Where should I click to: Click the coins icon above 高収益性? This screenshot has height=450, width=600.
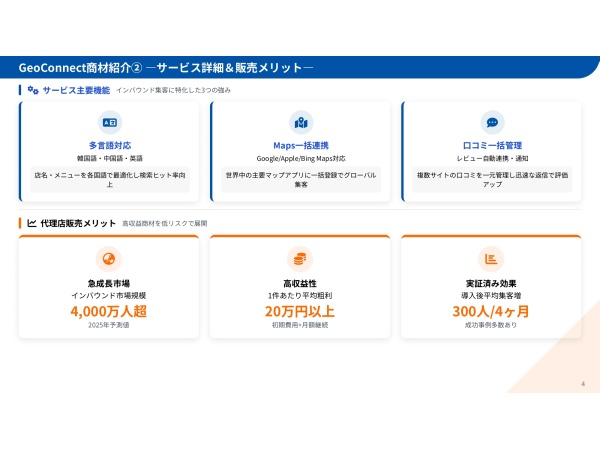click(x=300, y=259)
